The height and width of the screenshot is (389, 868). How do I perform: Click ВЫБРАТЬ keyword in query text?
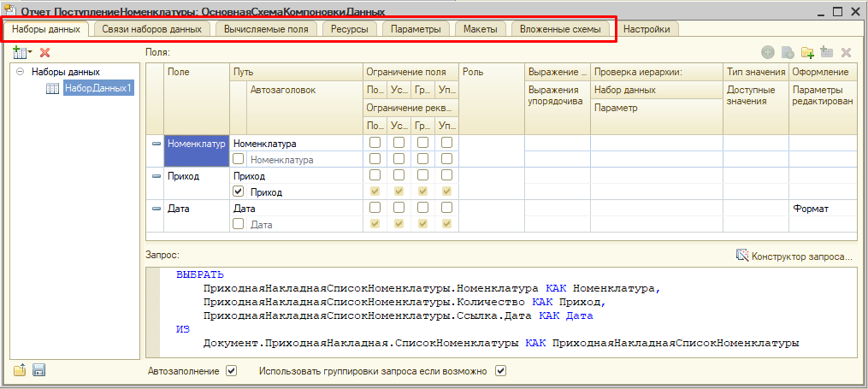tap(200, 274)
